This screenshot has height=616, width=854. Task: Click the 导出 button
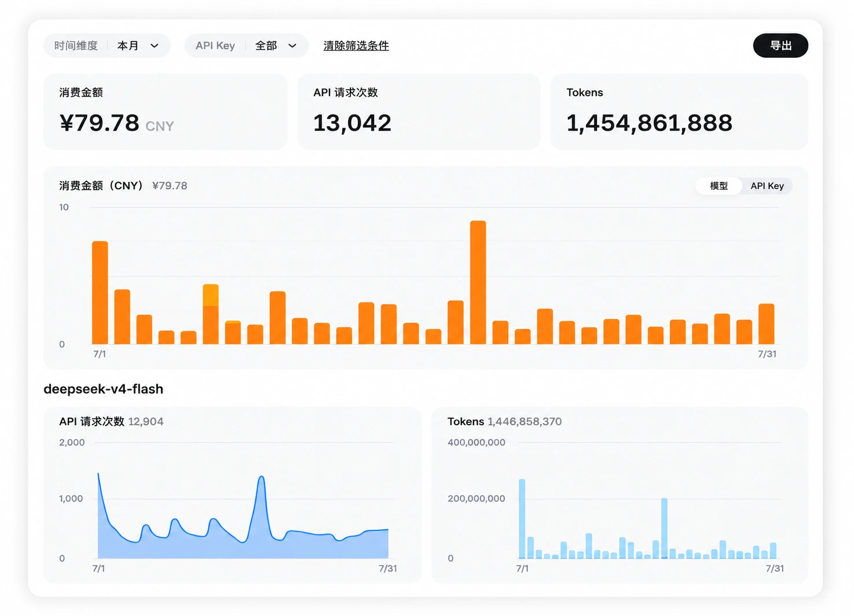coord(781,46)
